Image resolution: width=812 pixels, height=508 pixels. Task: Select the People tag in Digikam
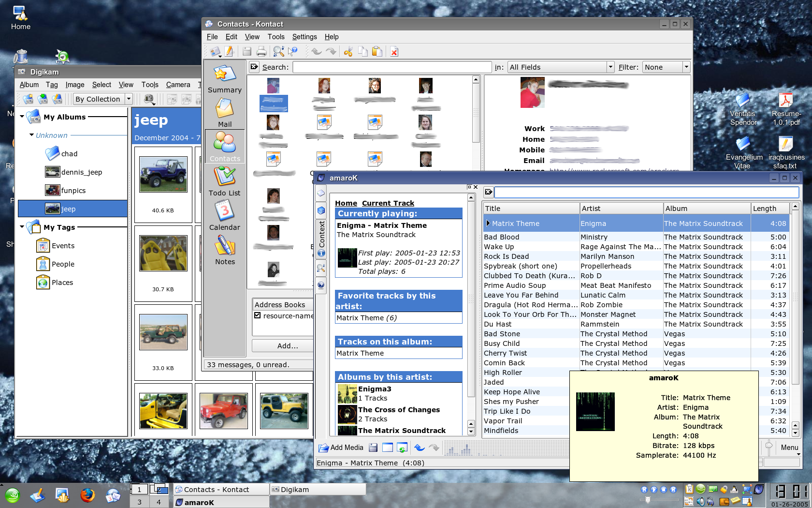point(56,264)
